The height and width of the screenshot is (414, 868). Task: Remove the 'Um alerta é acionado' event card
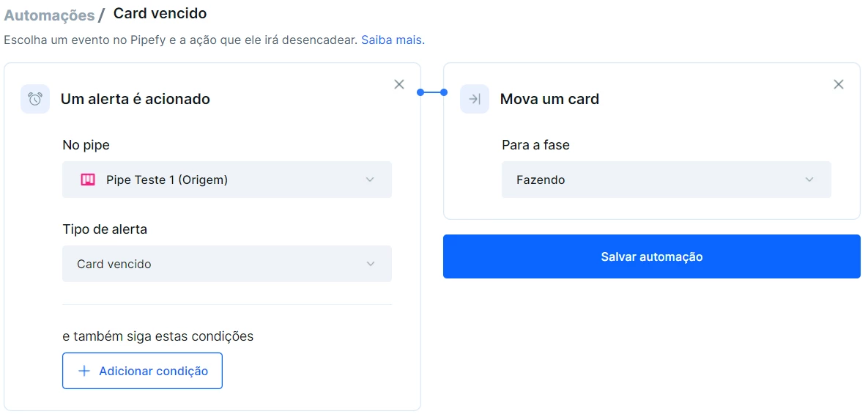point(399,84)
